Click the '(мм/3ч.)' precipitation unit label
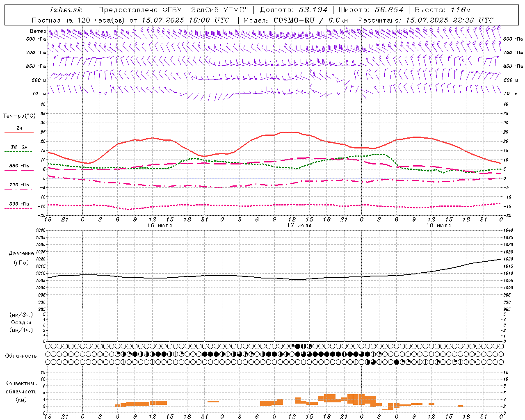Viewport: 525px width, 420px height. [x=21, y=315]
